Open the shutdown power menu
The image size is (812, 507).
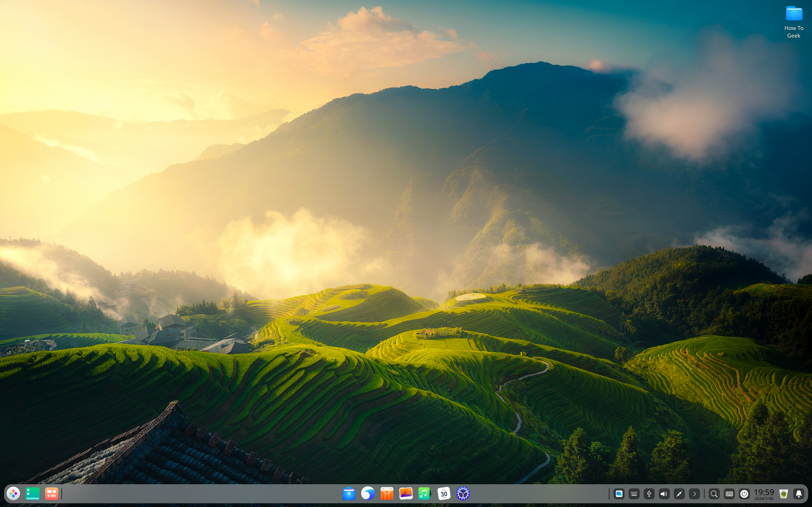(745, 494)
